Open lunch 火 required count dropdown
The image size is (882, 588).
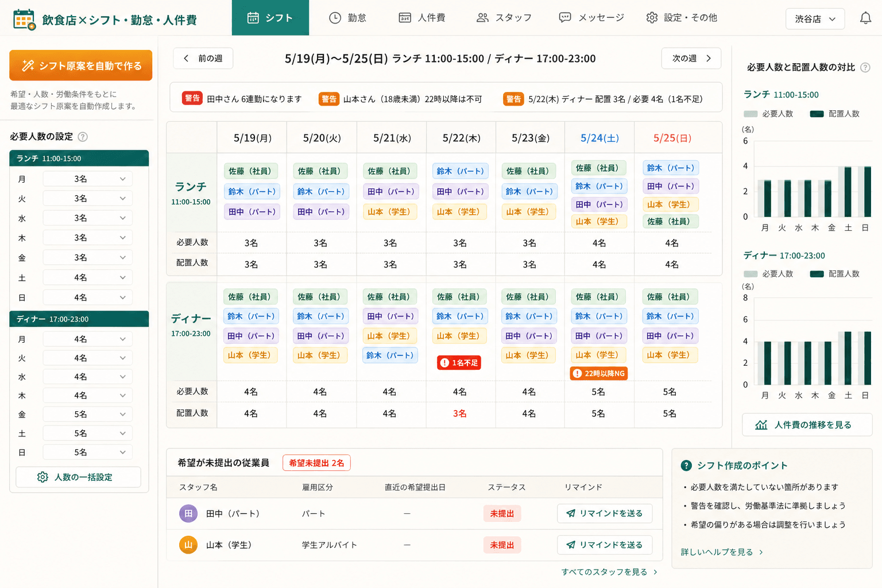click(87, 199)
